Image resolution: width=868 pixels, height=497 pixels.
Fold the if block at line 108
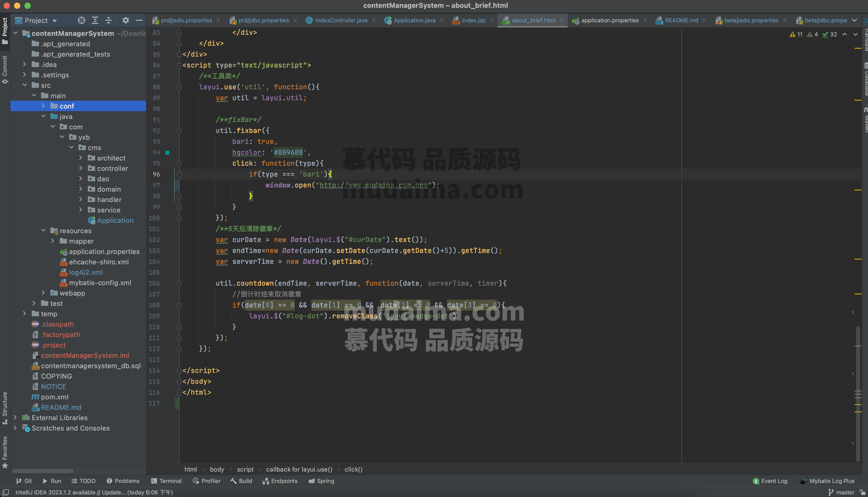click(x=179, y=305)
